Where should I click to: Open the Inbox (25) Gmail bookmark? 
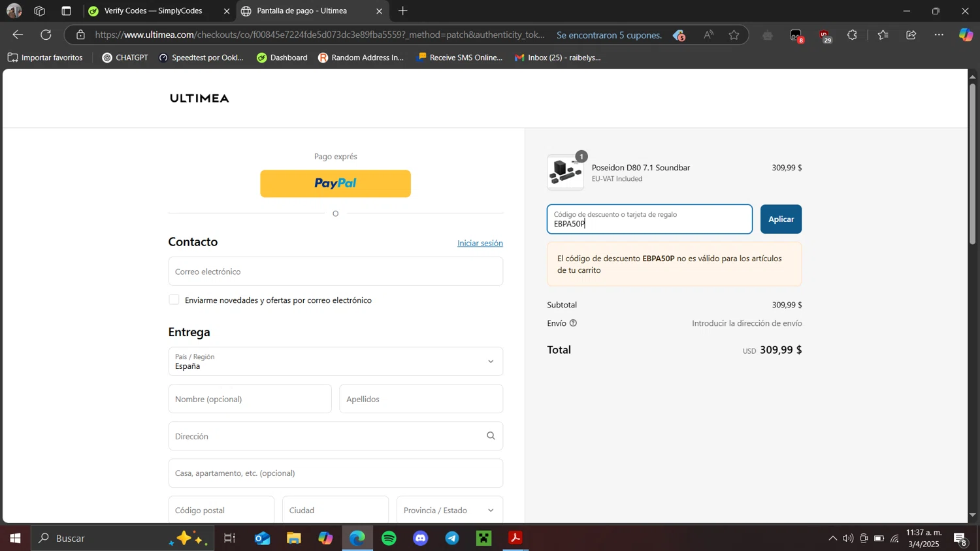[557, 57]
